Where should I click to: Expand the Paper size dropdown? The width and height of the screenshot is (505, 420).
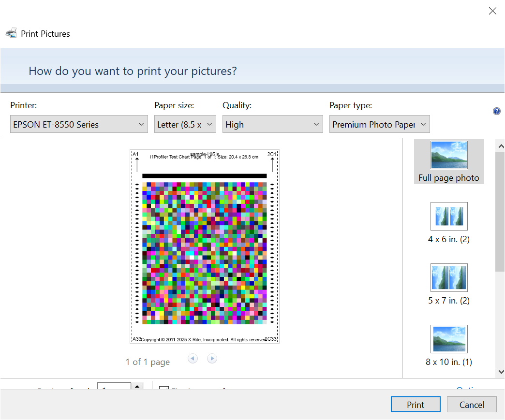[x=185, y=124]
